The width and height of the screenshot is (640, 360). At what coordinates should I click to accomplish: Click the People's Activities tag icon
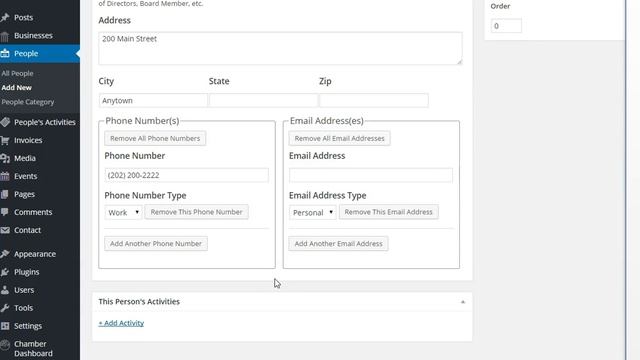click(x=4, y=122)
